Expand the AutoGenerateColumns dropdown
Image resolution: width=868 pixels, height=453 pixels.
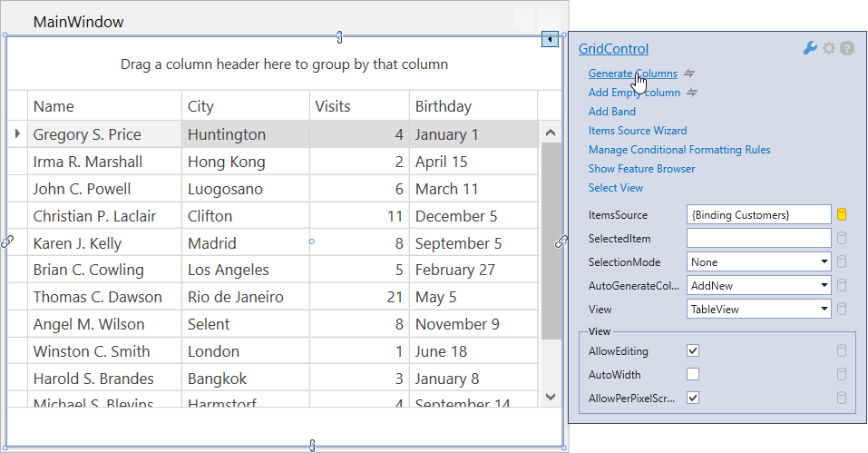tap(824, 285)
